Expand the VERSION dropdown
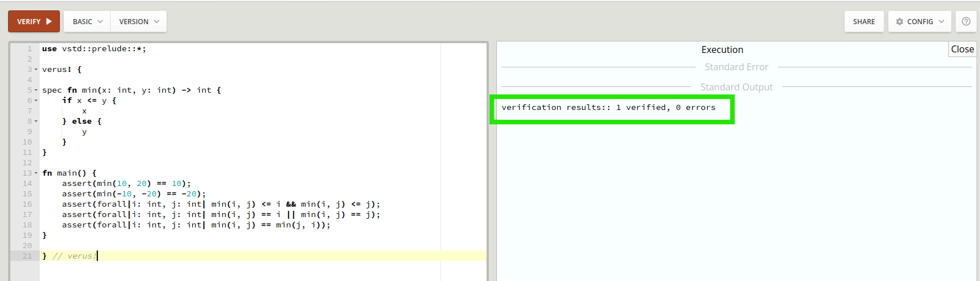 tap(138, 21)
